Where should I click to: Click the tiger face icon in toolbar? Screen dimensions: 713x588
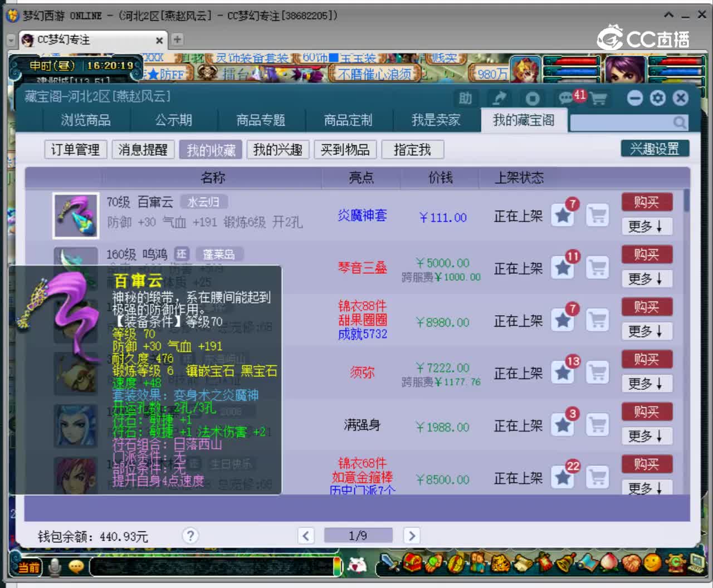[501, 563]
